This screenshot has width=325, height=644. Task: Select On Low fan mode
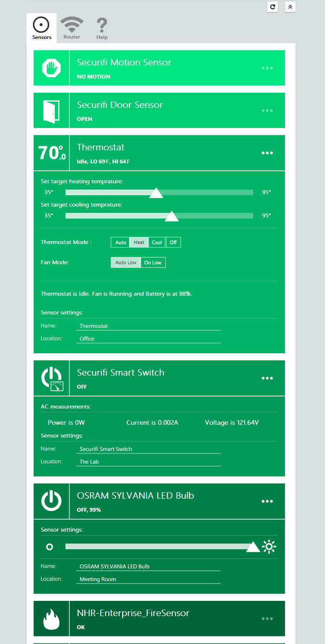(x=153, y=262)
